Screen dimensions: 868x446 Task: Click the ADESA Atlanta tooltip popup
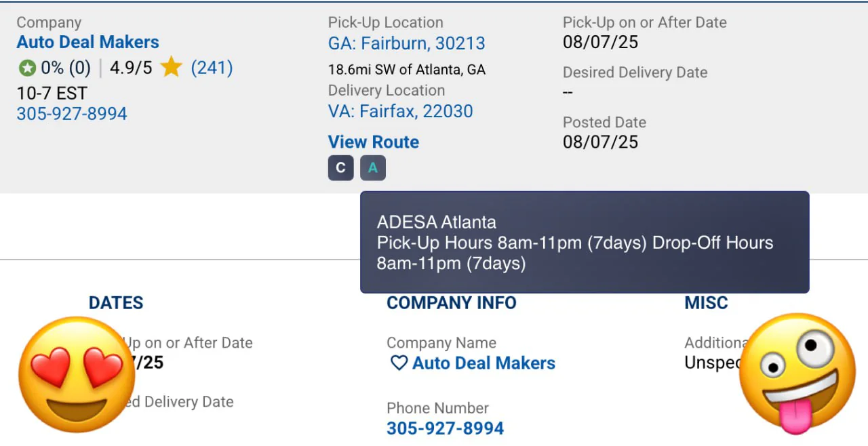click(x=584, y=242)
